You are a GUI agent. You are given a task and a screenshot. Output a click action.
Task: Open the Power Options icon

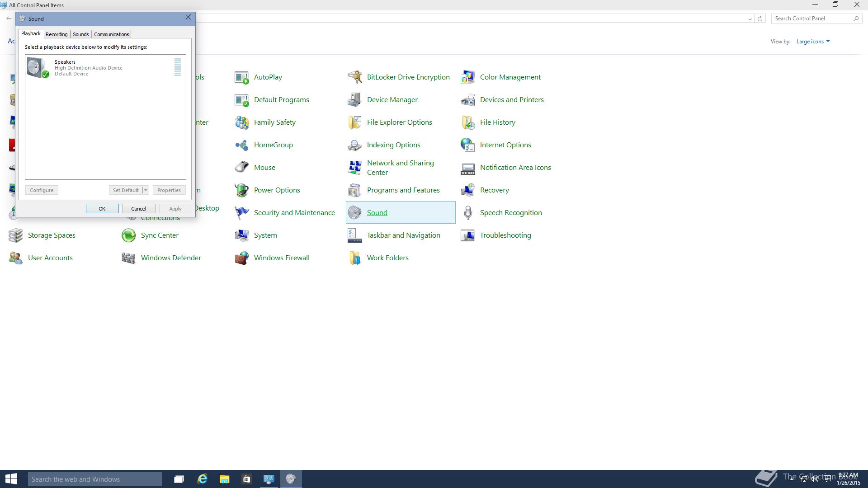pos(242,190)
